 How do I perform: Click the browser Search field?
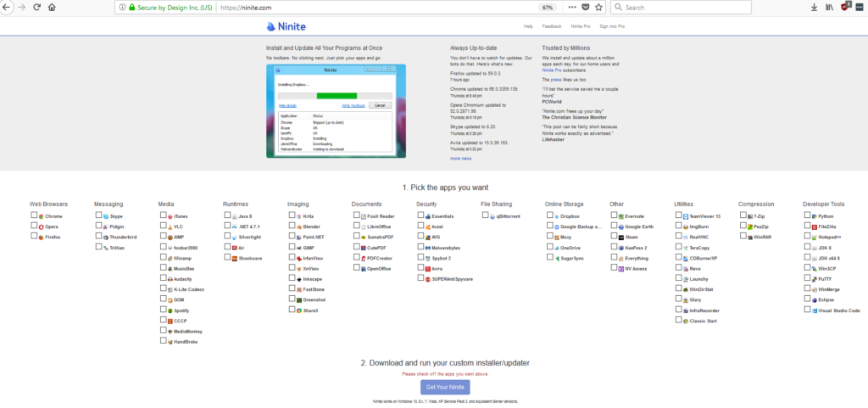pyautogui.click(x=681, y=8)
